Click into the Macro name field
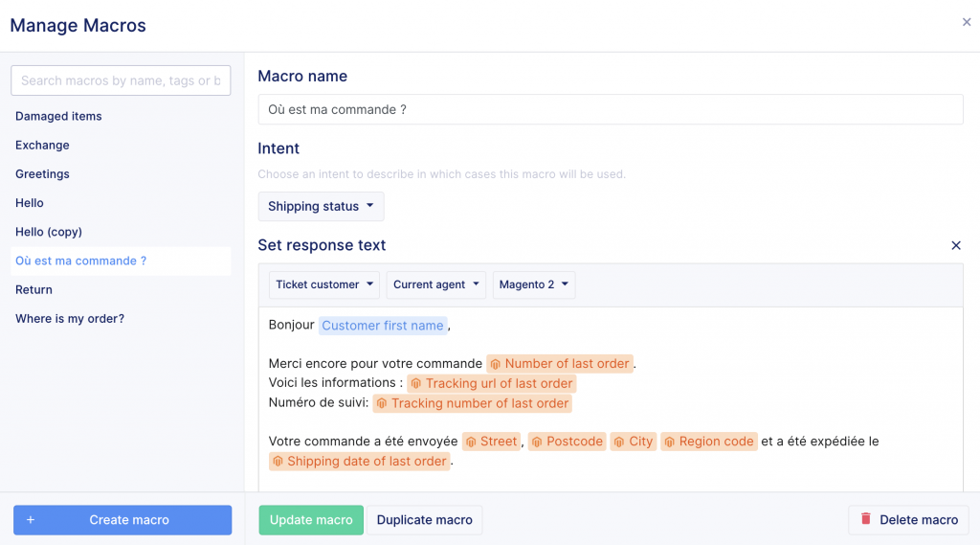 (x=611, y=109)
